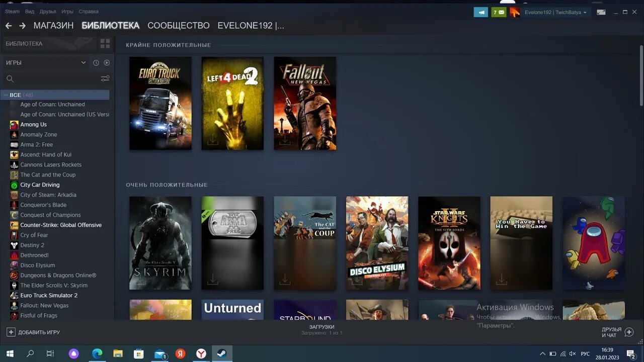Collapse the ВСЕ games list
This screenshot has height=362, width=644.
(5, 95)
